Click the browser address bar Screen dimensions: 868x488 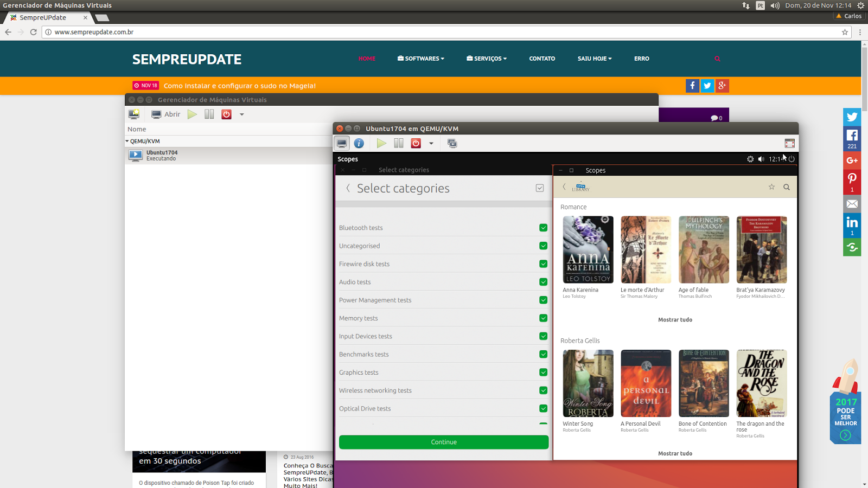click(x=445, y=32)
